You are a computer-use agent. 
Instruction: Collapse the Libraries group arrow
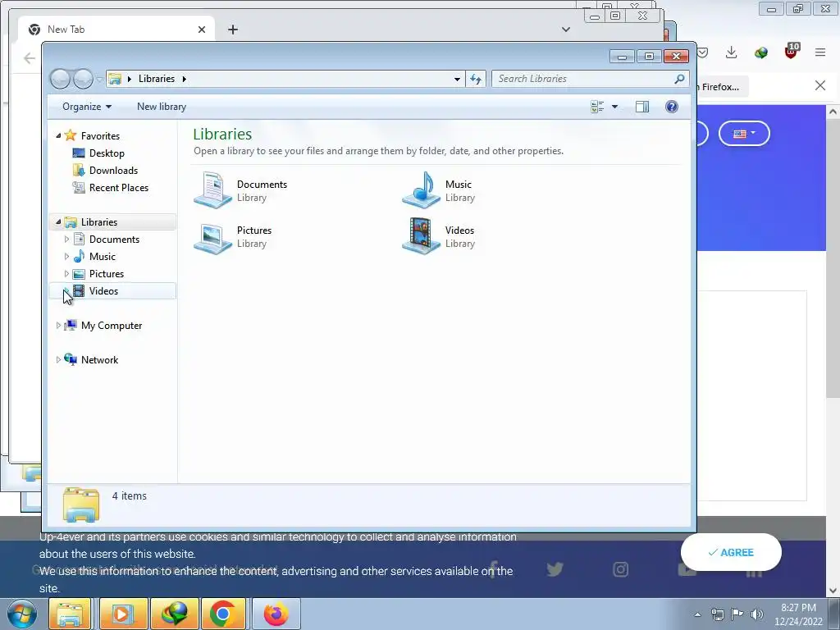[x=58, y=221]
